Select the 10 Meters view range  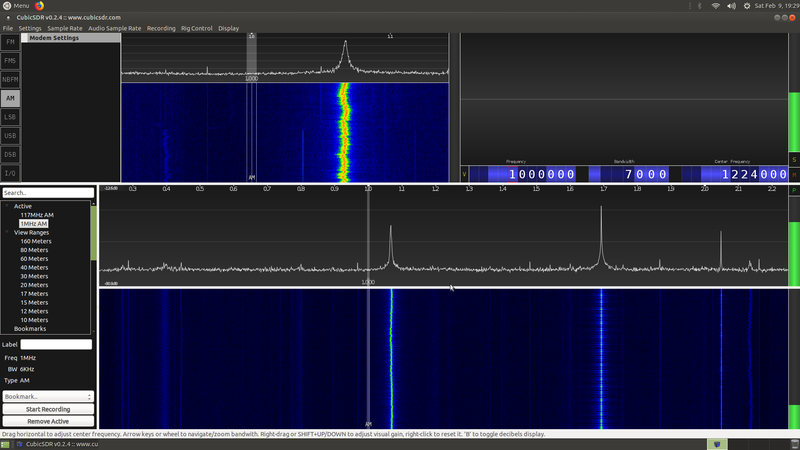coord(34,320)
